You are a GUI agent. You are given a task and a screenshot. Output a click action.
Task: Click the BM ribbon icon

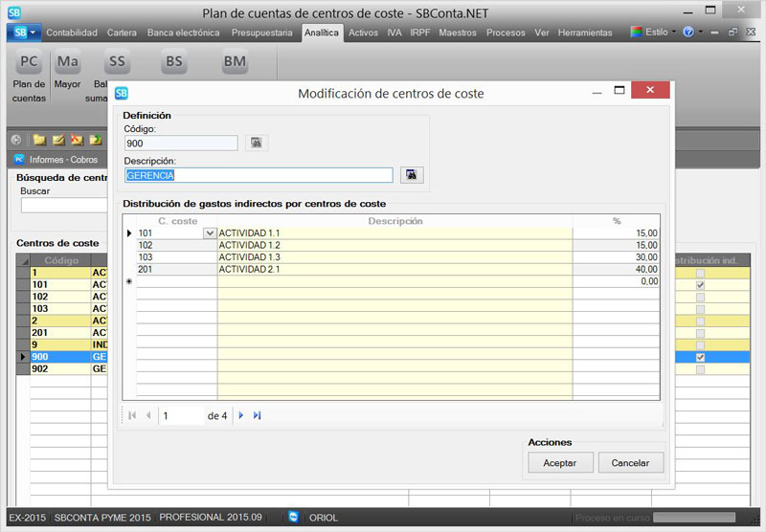pos(235,64)
